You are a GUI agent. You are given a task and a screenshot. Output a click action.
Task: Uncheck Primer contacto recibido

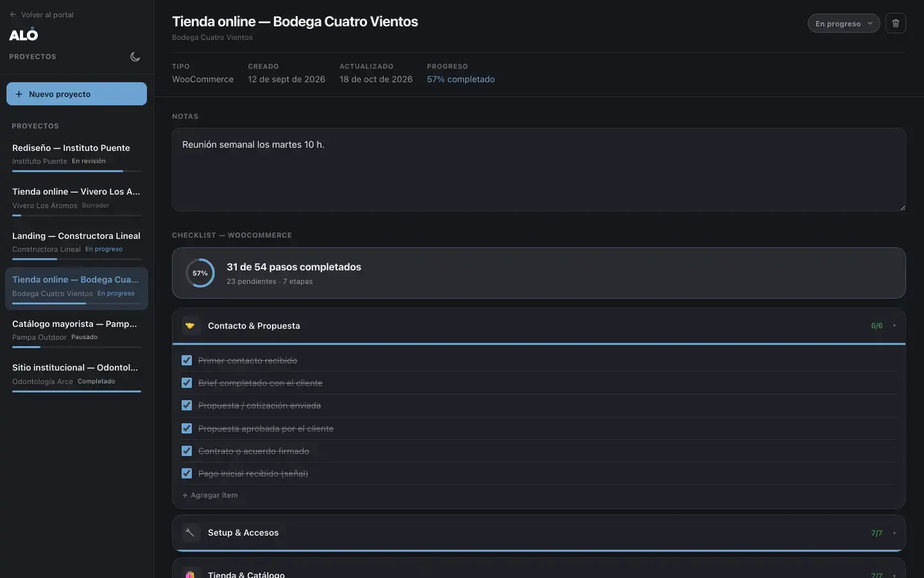click(x=187, y=360)
